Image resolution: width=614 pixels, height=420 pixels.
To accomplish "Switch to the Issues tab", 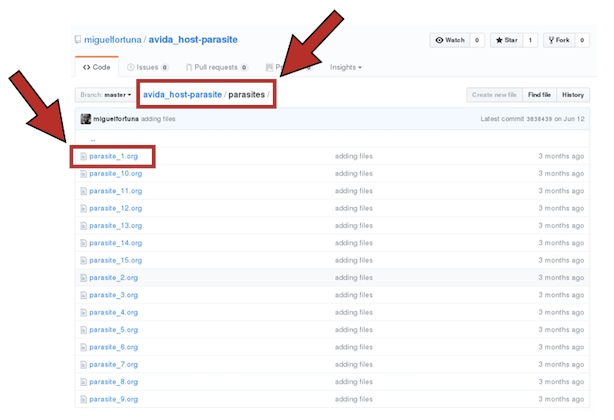I will [x=148, y=67].
